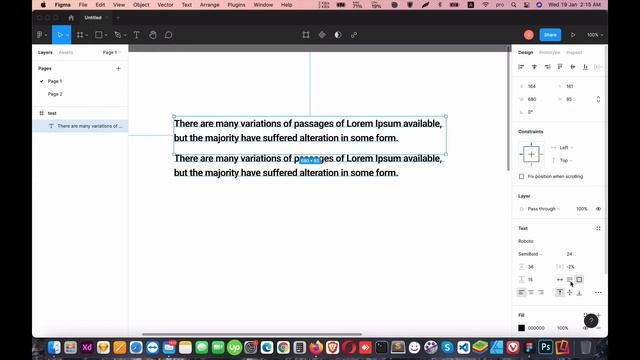Click the user avatar in toolbar
The width and height of the screenshot is (640, 360).
click(529, 35)
